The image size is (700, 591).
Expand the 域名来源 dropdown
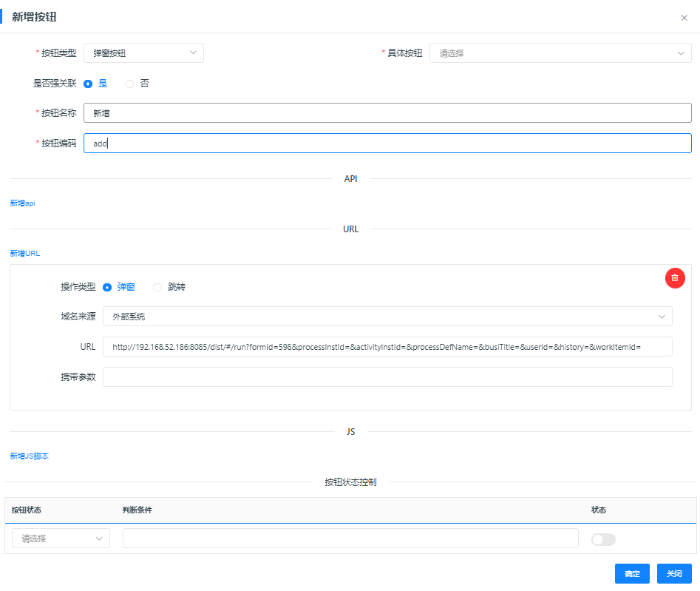387,317
